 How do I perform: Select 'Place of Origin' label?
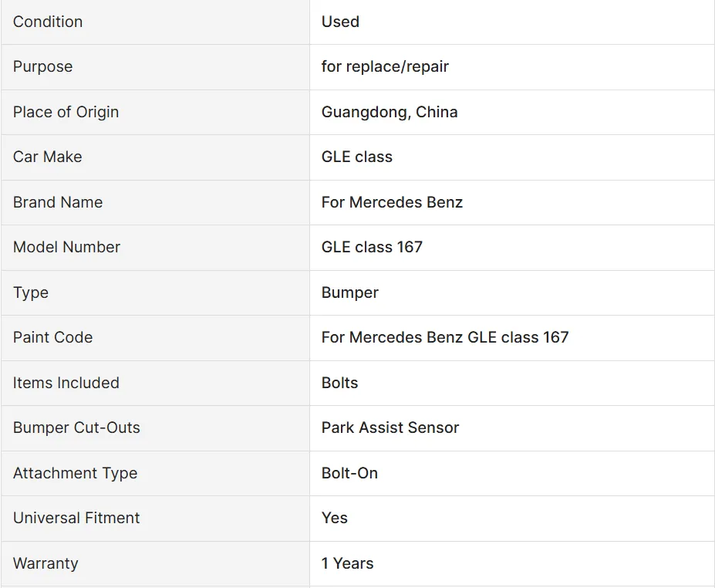[x=66, y=112]
